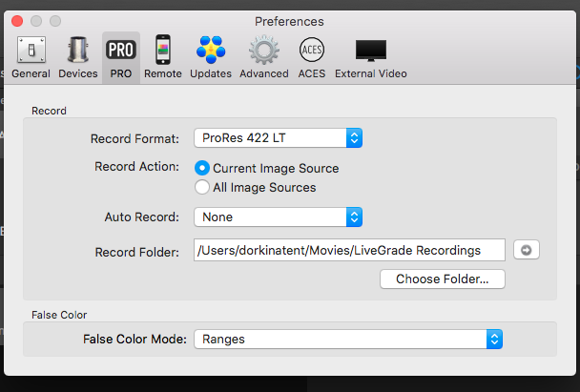
Task: Show the Updates preferences pane
Action: 211,56
